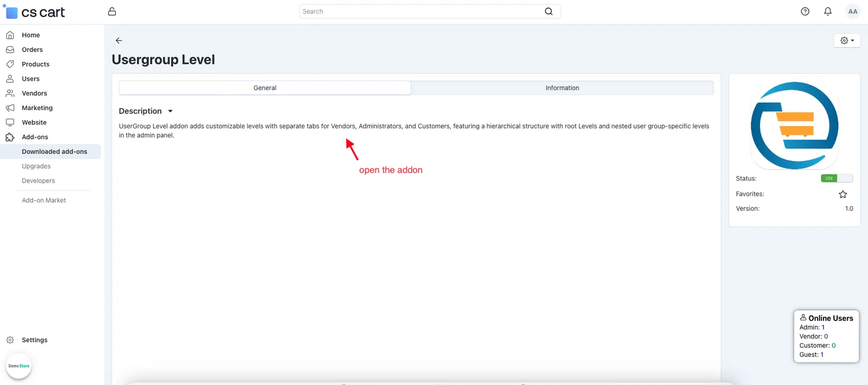Go back with the left arrow

click(119, 41)
